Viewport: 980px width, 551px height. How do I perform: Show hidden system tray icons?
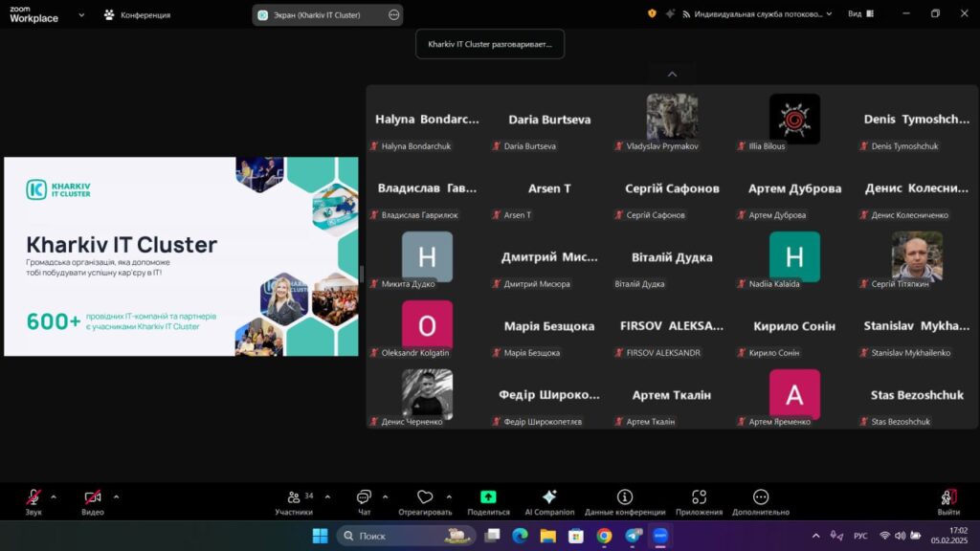point(815,536)
